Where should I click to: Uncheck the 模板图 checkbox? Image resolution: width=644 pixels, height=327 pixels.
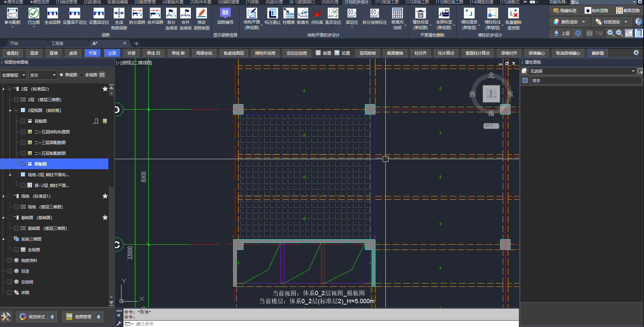(23, 164)
